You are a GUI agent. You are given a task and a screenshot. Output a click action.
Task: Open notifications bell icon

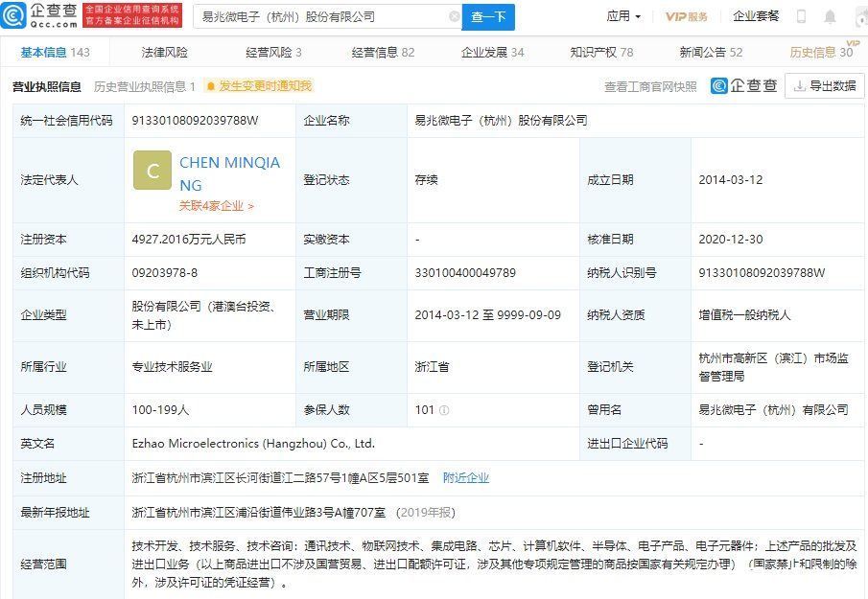(830, 16)
